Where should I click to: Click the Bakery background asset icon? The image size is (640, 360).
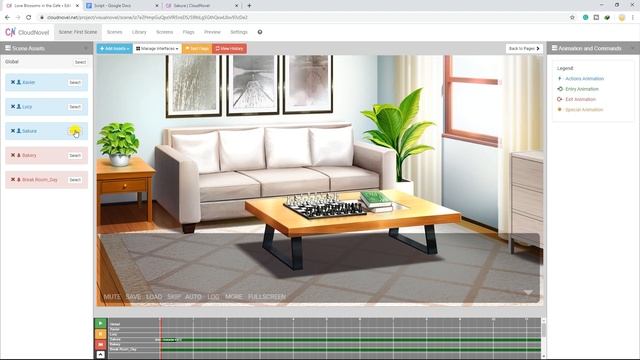19,155
